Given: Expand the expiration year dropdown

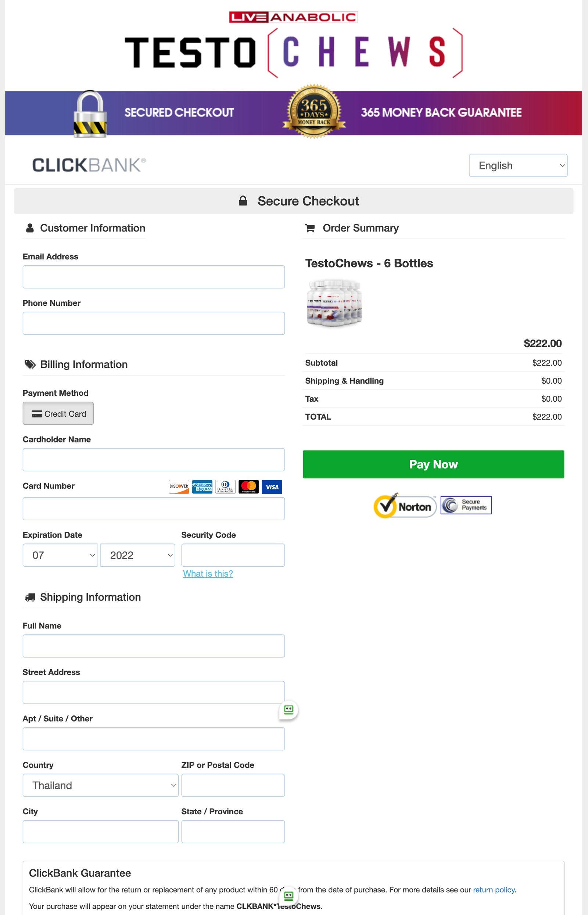Looking at the screenshot, I should click(137, 555).
